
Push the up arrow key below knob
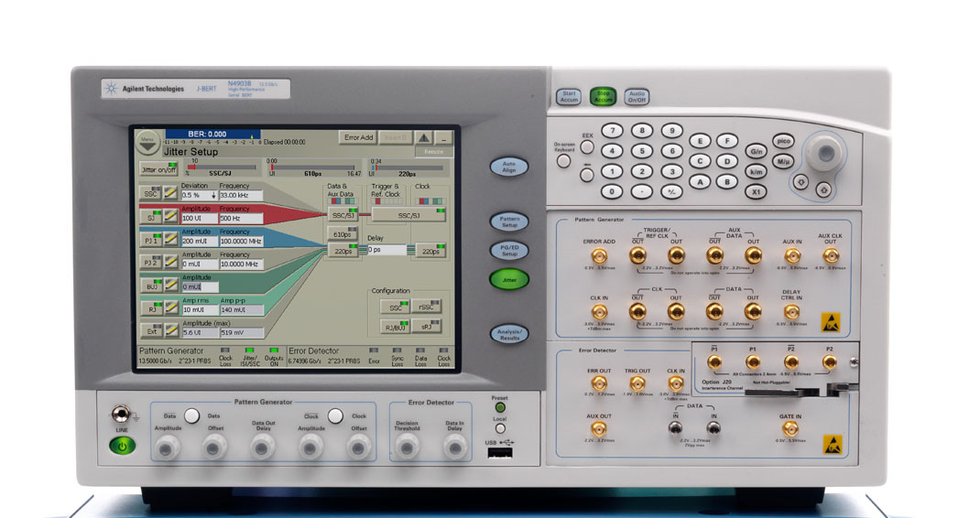[x=823, y=190]
